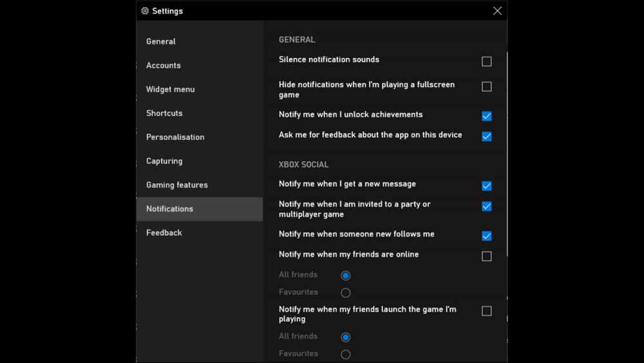Switch to Personalisation settings

click(x=200, y=137)
